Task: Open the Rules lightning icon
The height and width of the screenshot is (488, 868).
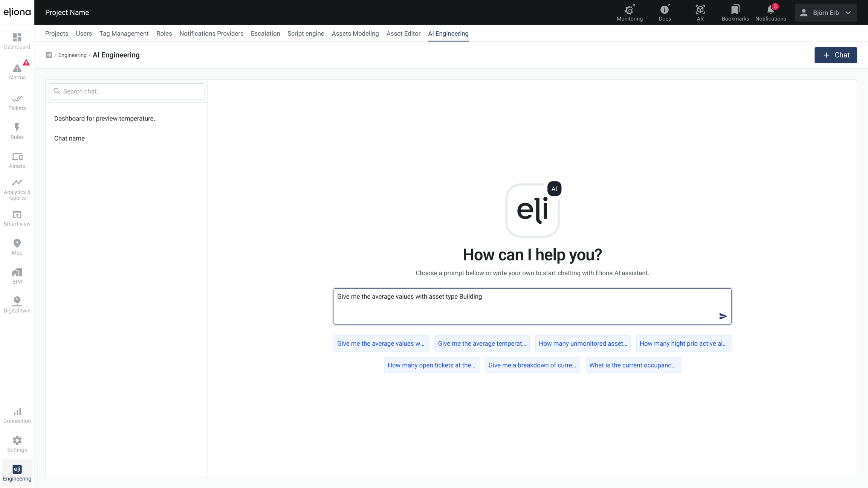Action: [x=17, y=131]
